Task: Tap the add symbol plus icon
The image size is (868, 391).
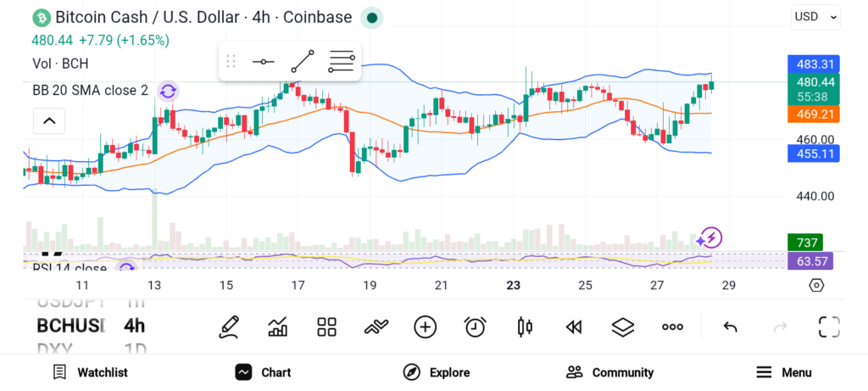Action: point(425,327)
